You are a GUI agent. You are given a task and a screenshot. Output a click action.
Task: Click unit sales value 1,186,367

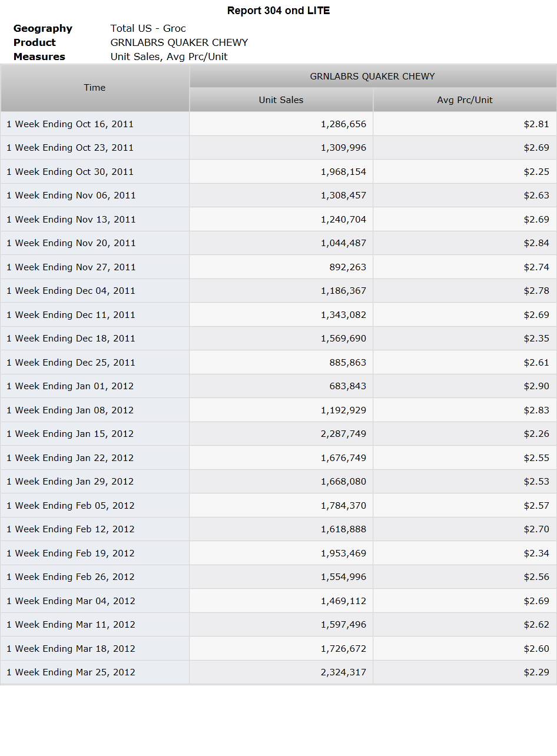coord(343,291)
